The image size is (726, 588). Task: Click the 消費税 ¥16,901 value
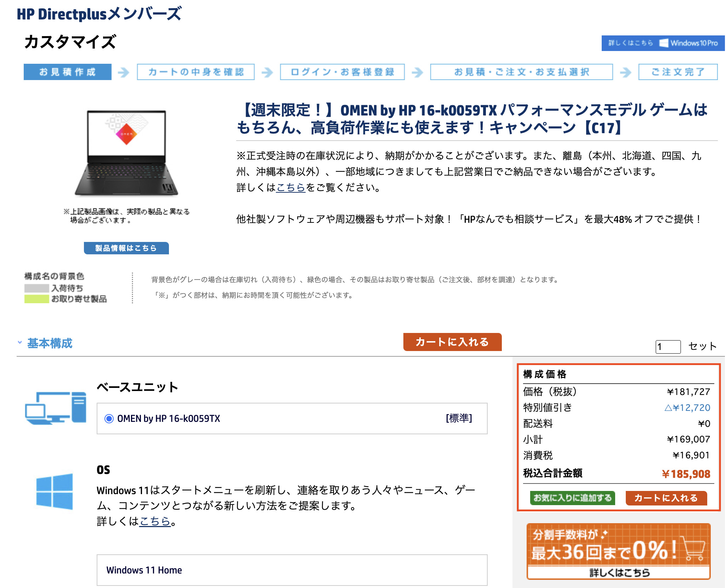tap(691, 456)
